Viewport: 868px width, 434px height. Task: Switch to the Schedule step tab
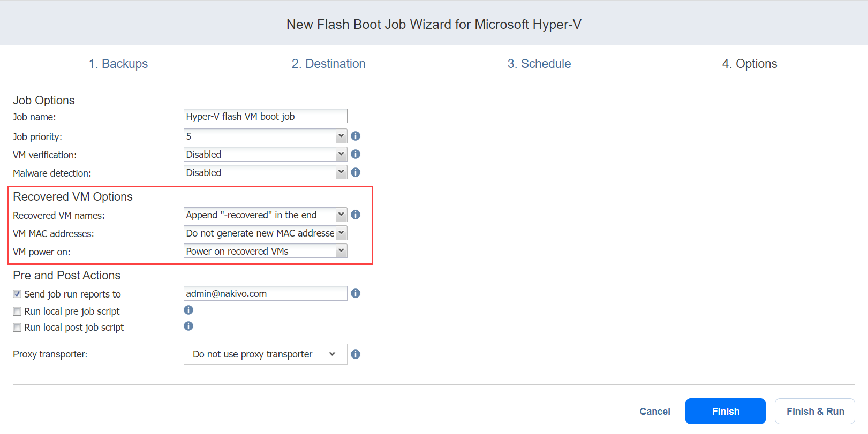click(x=539, y=64)
